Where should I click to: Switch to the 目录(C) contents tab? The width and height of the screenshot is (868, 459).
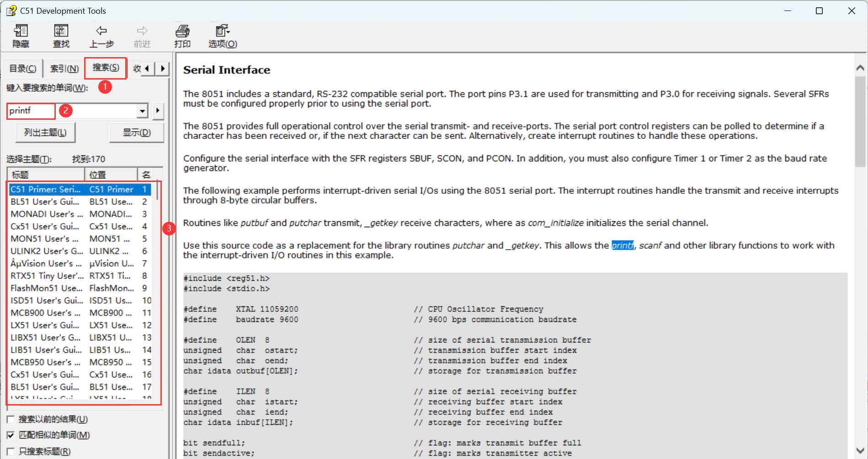[x=23, y=69]
